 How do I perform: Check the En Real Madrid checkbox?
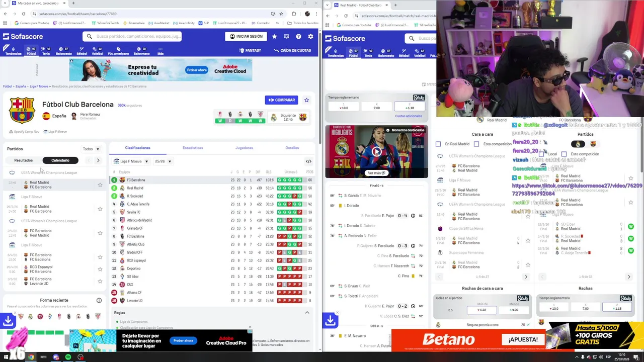(438, 144)
